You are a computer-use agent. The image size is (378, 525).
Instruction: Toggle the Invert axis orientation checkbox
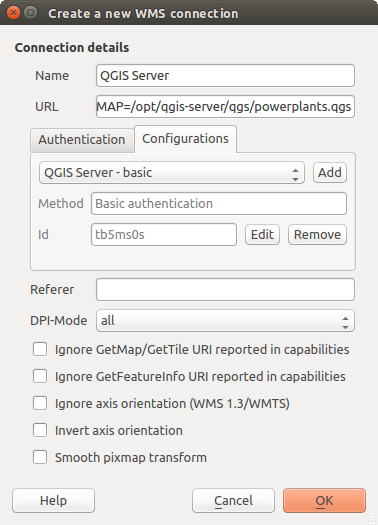coord(40,430)
